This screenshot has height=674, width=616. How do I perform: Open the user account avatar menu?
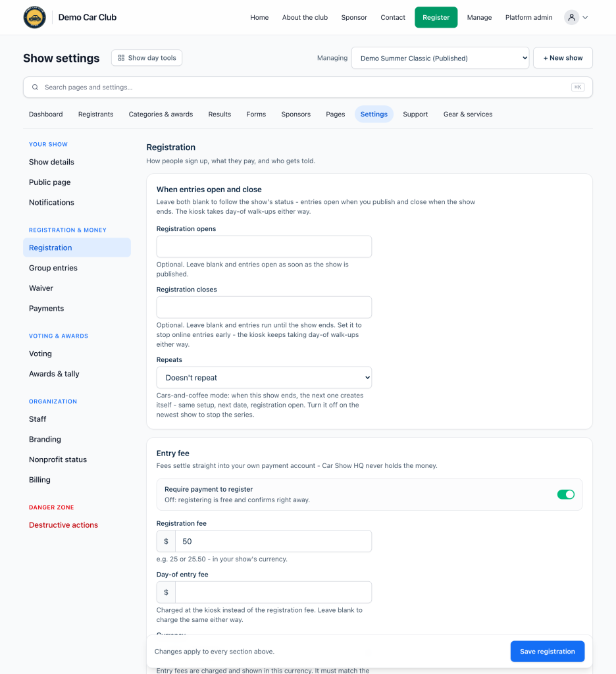(x=571, y=17)
